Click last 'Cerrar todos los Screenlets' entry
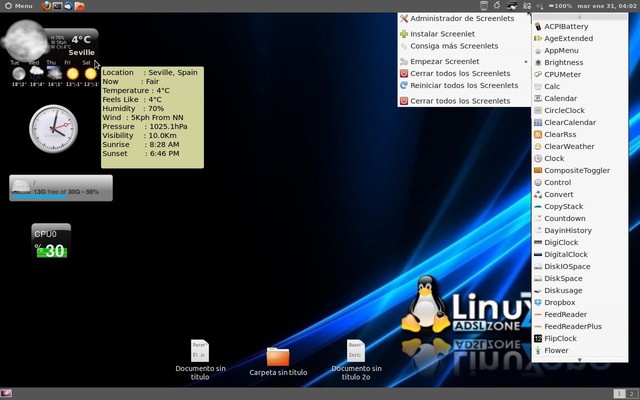640x400 pixels. [x=464, y=101]
